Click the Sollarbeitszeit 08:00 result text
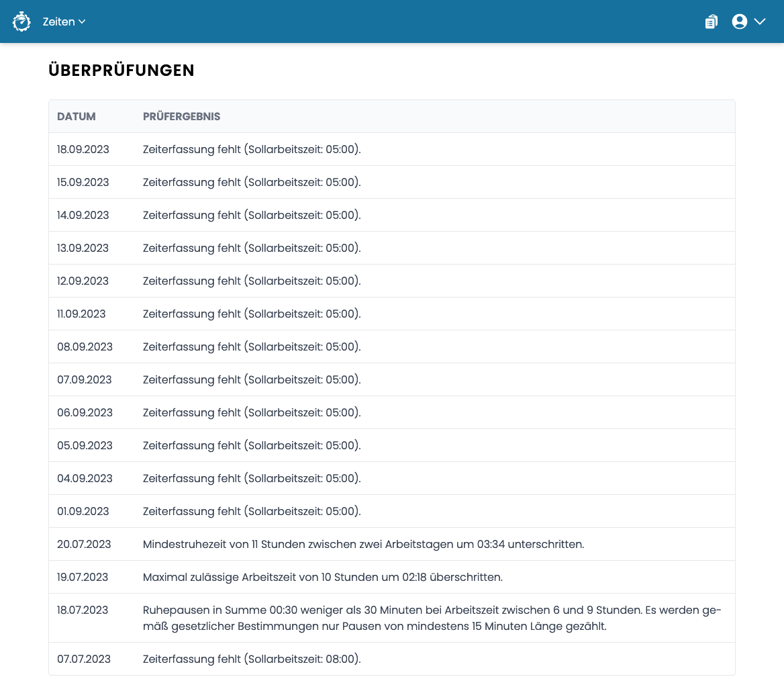Image resolution: width=784 pixels, height=687 pixels. click(x=252, y=659)
